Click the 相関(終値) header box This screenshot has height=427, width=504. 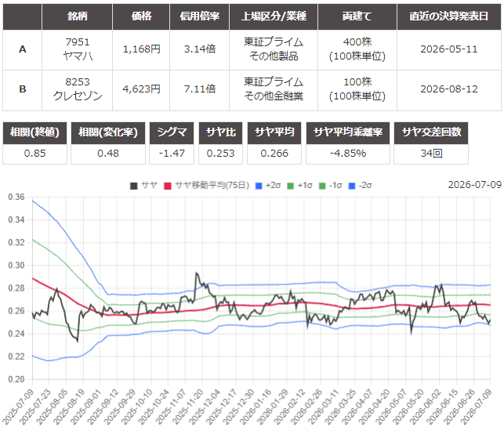tap(34, 132)
